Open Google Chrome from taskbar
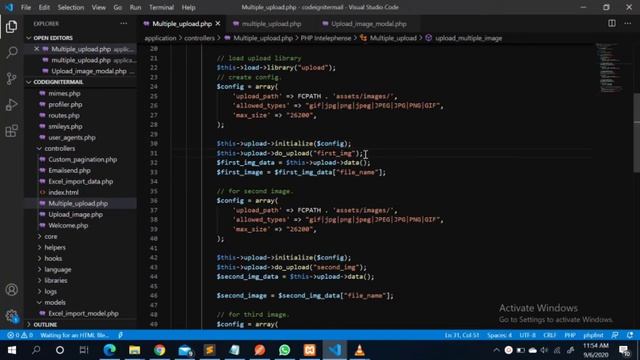Screen dimensions: 640x360 160,350
